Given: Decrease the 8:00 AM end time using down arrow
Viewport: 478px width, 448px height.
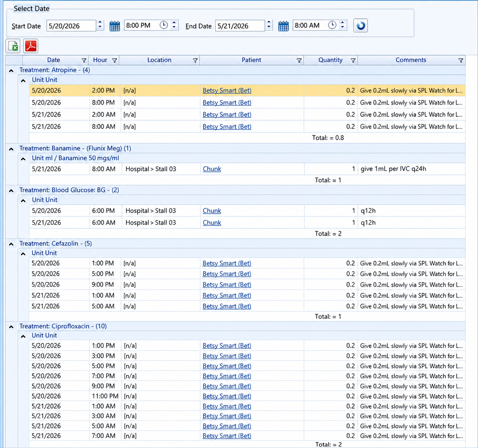Looking at the screenshot, I should 343,28.
